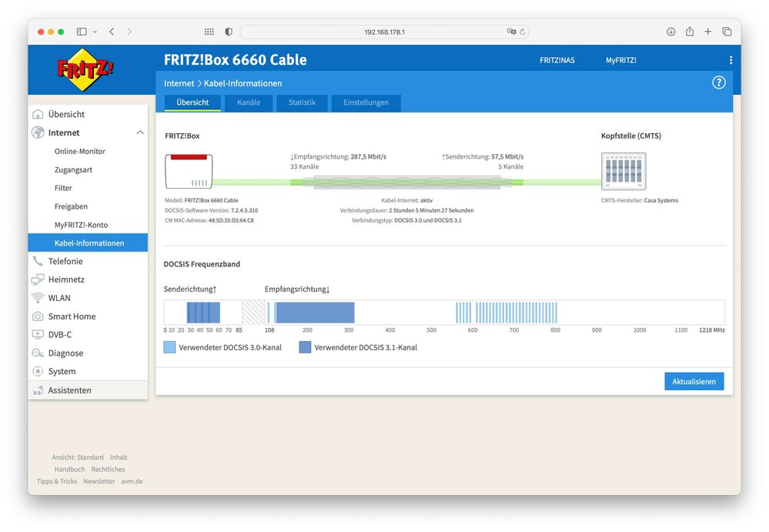Click the Kopfstelle CMTS device image
Image resolution: width=769 pixels, height=532 pixels.
coord(624,171)
